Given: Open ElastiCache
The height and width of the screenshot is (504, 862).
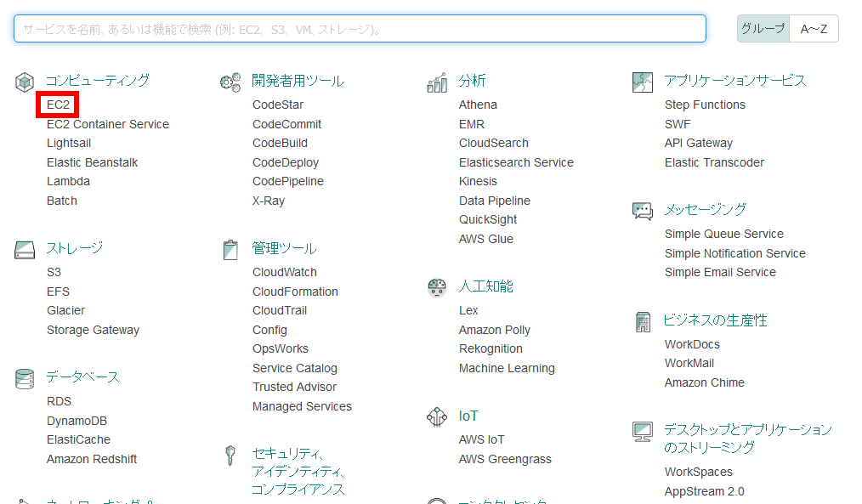Looking at the screenshot, I should coord(78,439).
